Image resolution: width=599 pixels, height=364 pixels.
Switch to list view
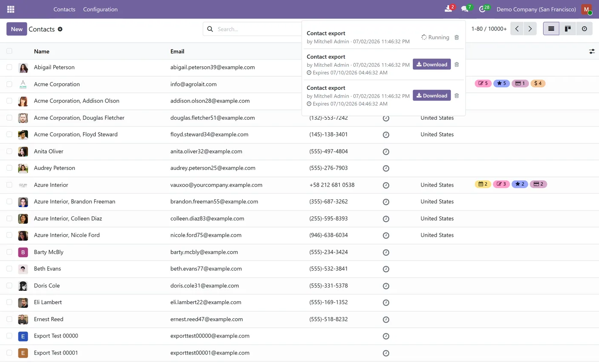click(x=551, y=29)
